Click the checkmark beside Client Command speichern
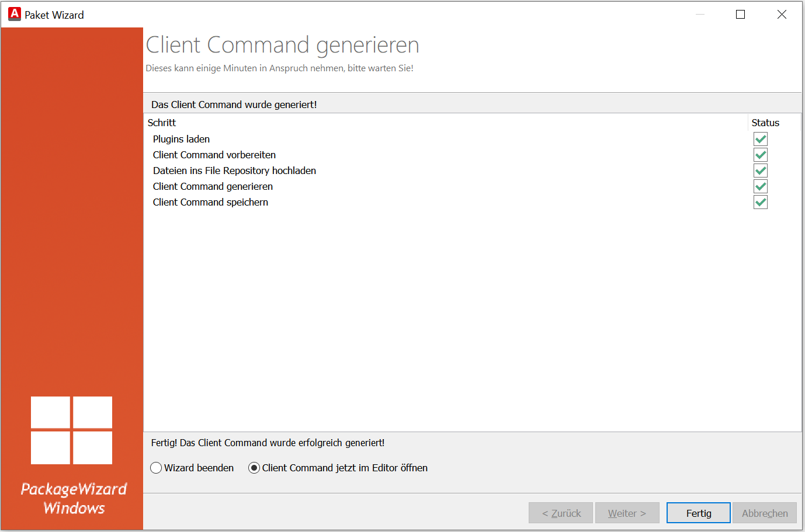805x532 pixels. click(760, 202)
